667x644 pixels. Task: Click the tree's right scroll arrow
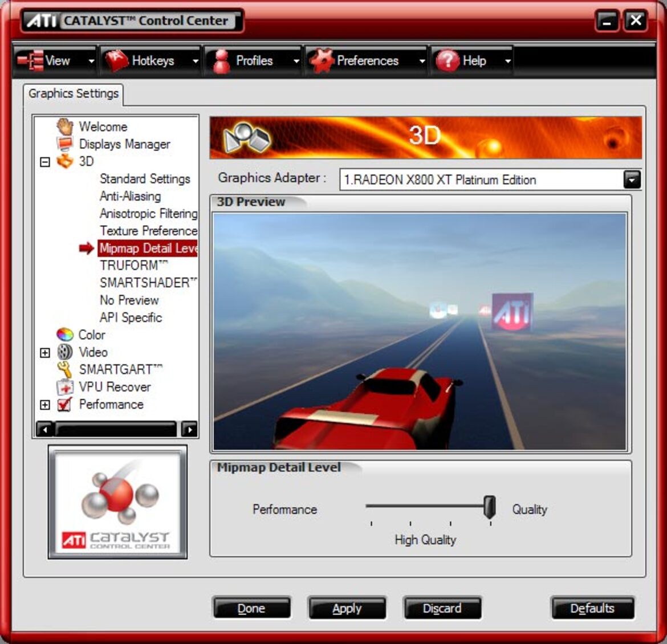tap(189, 429)
